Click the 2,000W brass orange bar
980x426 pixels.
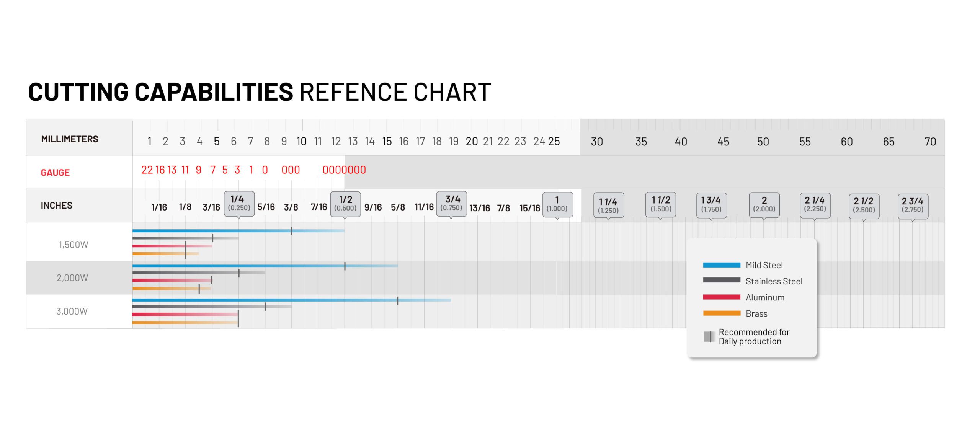pyautogui.click(x=171, y=289)
